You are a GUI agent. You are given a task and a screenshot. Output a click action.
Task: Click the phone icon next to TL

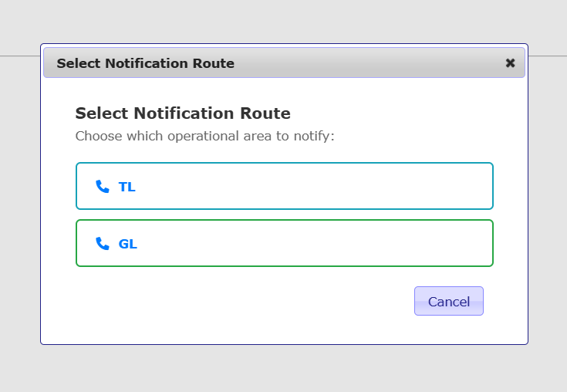pos(103,186)
